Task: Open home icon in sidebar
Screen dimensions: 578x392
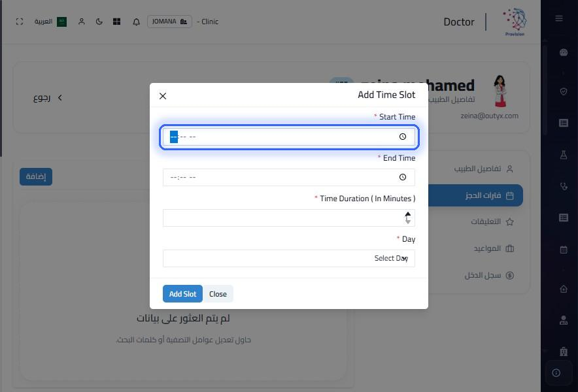Action: [x=564, y=289]
